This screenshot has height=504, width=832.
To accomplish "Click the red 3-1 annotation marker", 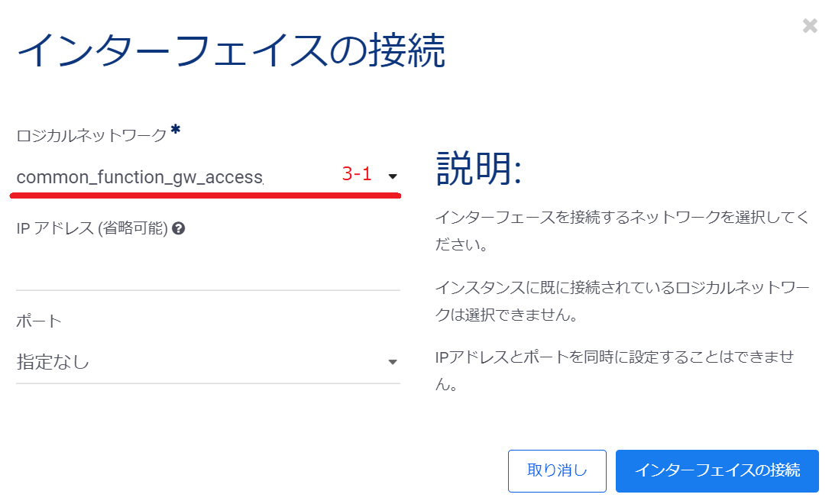I will pos(357,174).
